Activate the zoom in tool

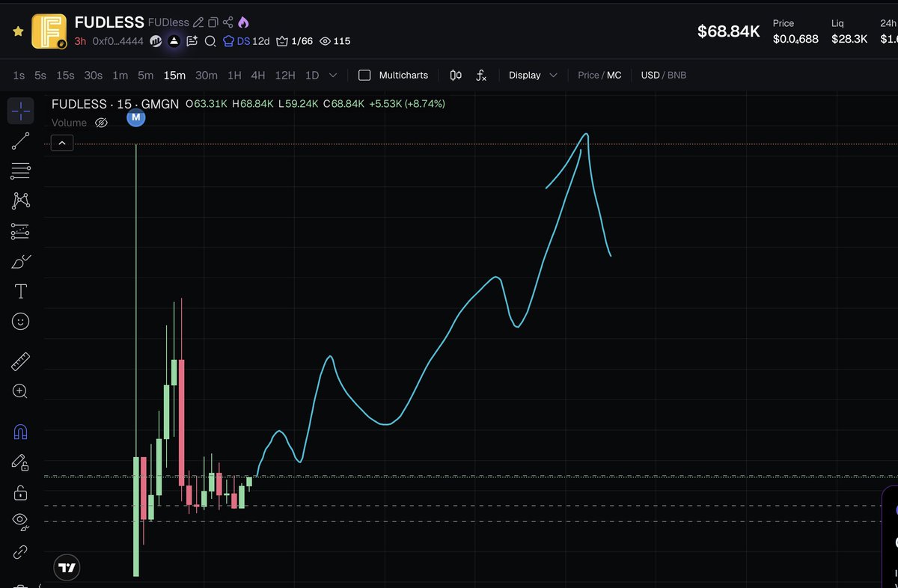(20, 391)
